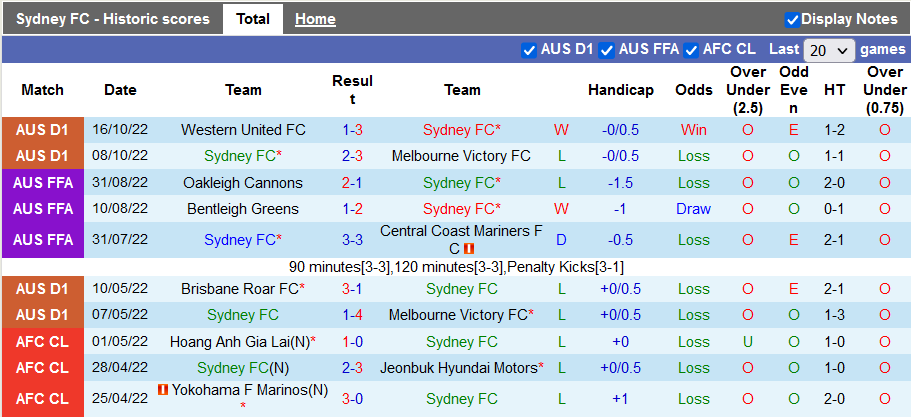Screen dimensions: 911x417
Task: Click the 1-3 result on 16/10/22
Action: point(353,130)
